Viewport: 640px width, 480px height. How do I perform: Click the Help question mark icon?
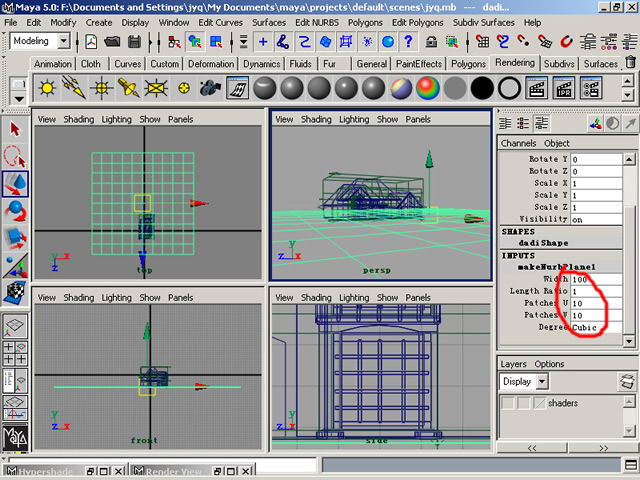(408, 42)
